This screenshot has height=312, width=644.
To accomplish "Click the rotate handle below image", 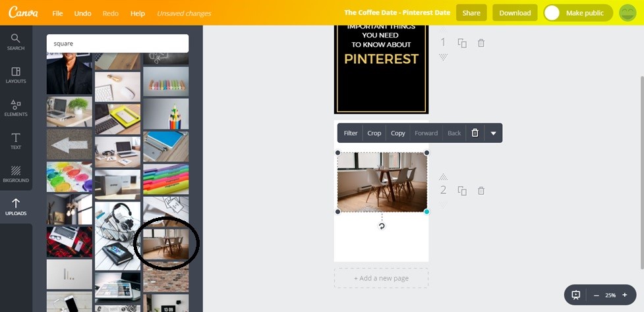I will (382, 226).
